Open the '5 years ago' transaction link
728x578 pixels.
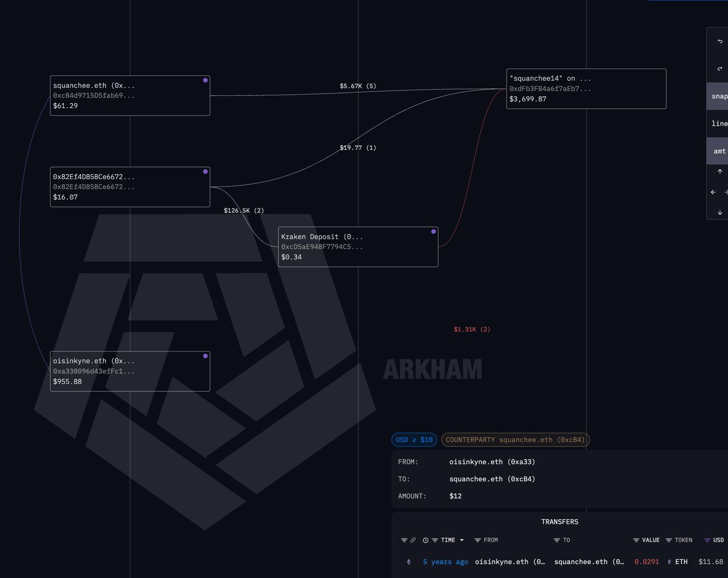445,562
